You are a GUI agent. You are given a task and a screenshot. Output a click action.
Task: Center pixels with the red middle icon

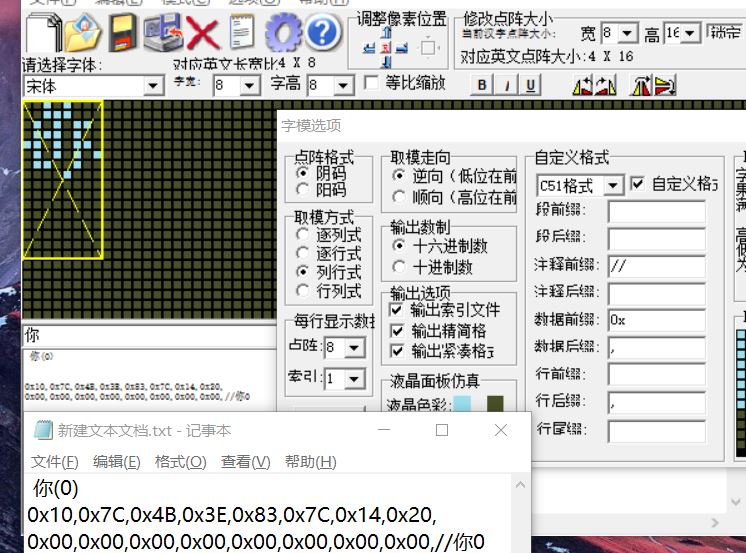point(386,48)
